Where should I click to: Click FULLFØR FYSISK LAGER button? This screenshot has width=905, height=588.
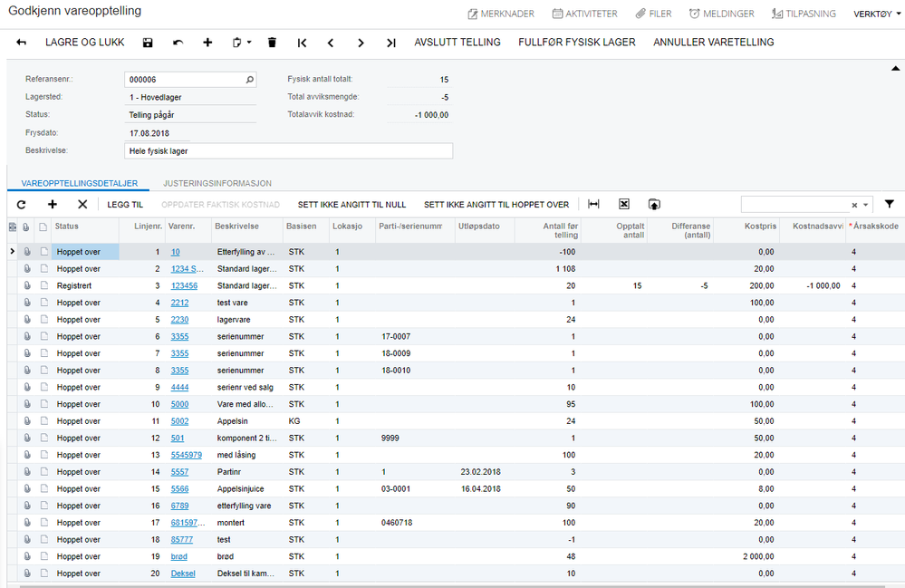[x=576, y=42]
